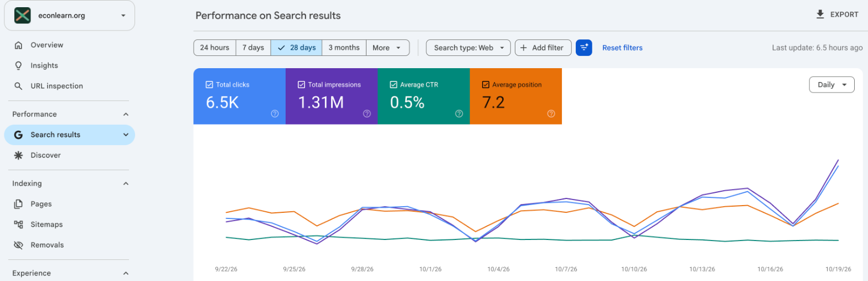Click the 10/19/26 chart date label

(839, 269)
